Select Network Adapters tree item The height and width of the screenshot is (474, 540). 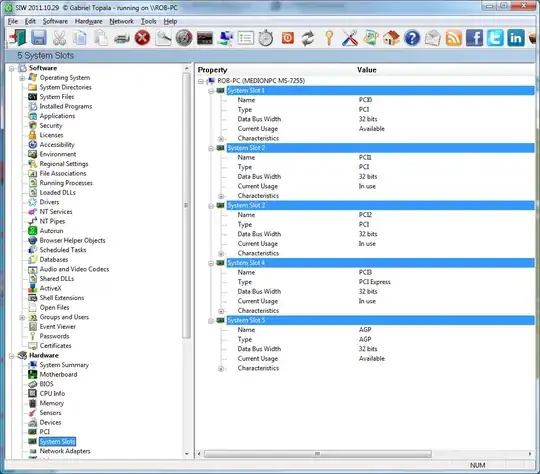(x=65, y=451)
